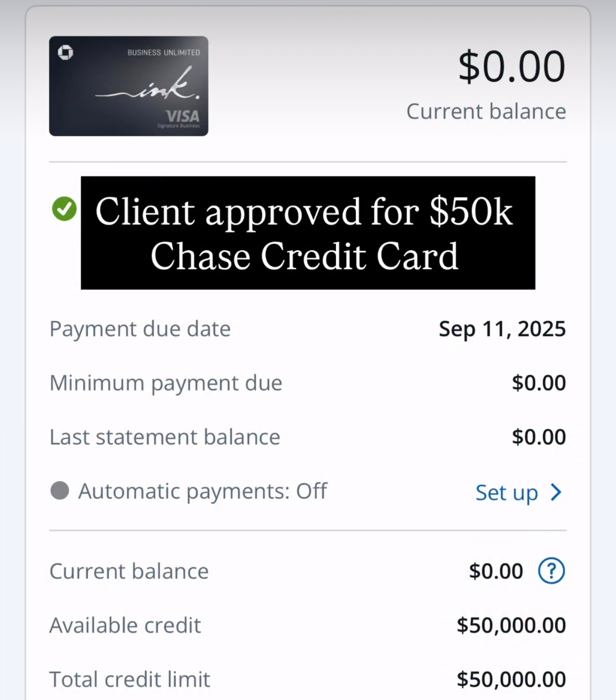Click the ink signature logo on card
Viewport: 616px width, 700px height.
[148, 85]
